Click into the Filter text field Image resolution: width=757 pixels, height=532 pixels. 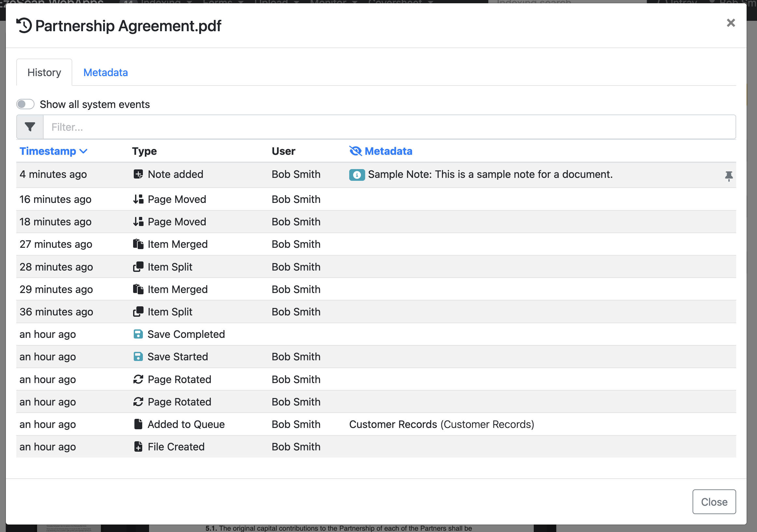pyautogui.click(x=389, y=127)
